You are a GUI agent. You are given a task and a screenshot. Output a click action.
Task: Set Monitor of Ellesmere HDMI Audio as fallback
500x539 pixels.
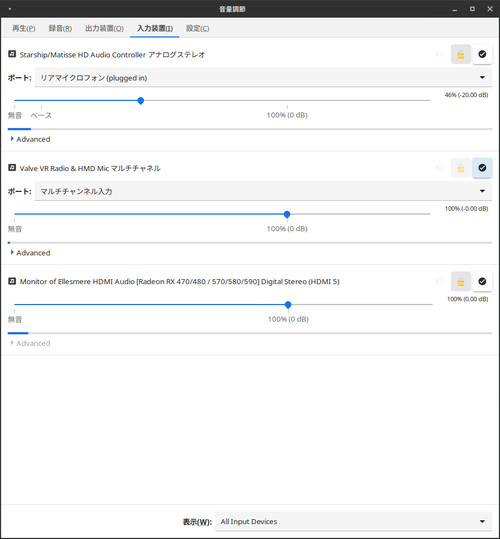tap(482, 281)
